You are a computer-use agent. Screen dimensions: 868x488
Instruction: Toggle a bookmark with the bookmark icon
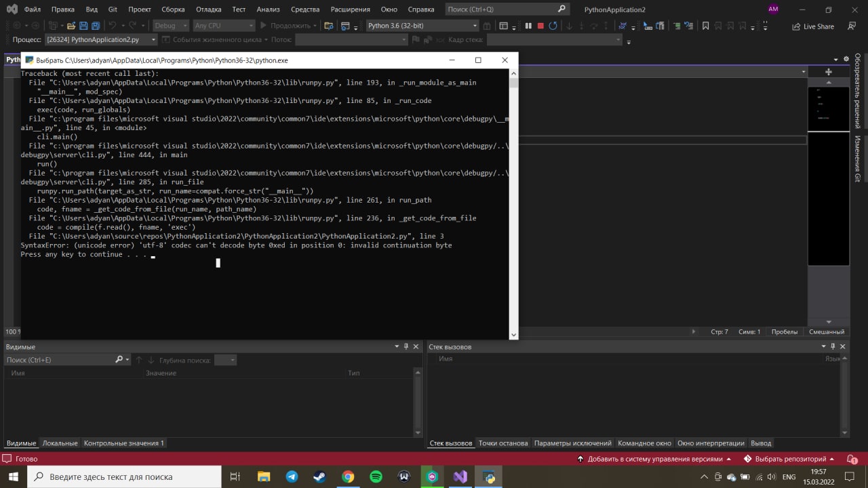click(705, 26)
